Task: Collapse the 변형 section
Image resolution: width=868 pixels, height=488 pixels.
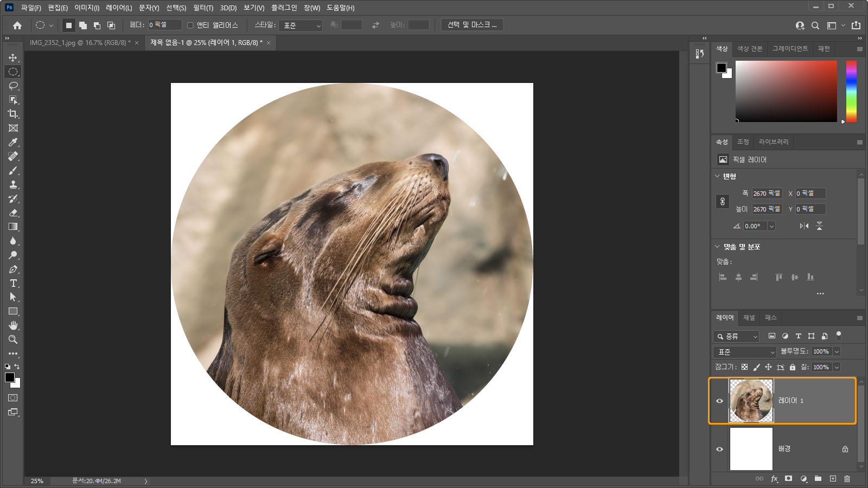Action: pyautogui.click(x=717, y=176)
